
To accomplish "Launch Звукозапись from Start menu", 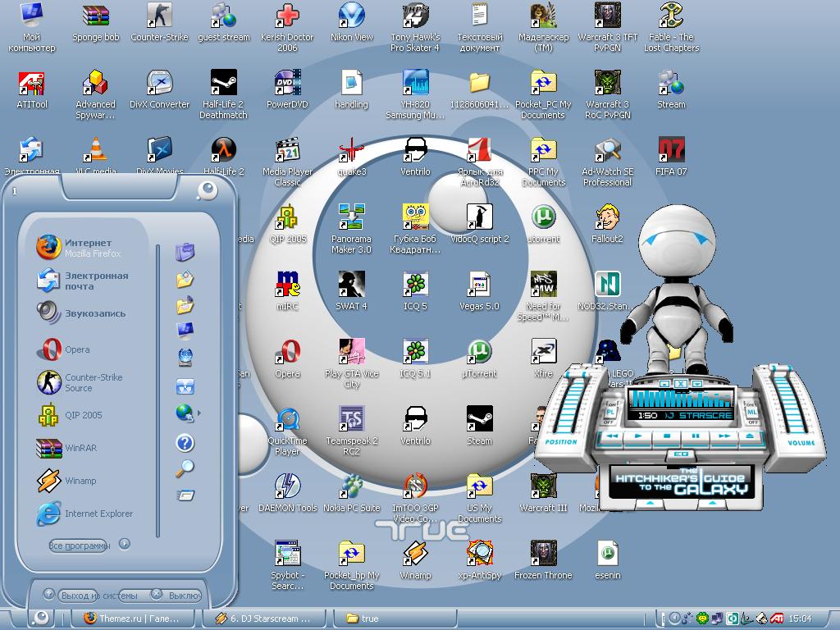I will click(80, 313).
